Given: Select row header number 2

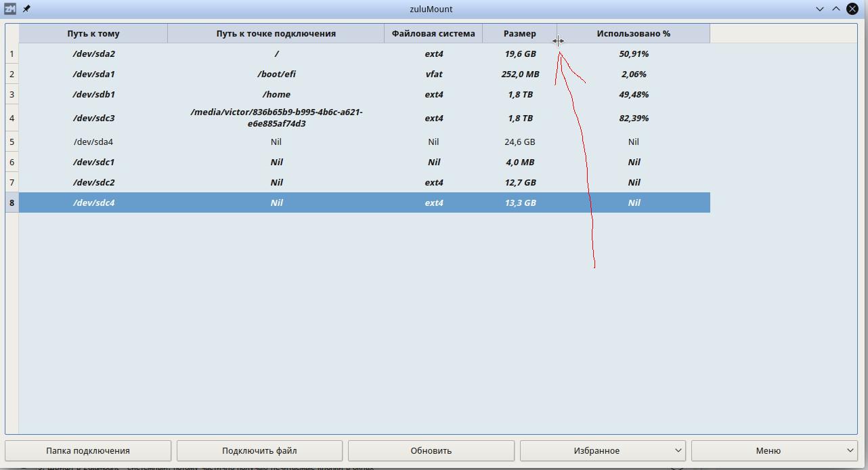Looking at the screenshot, I should click(x=12, y=74).
